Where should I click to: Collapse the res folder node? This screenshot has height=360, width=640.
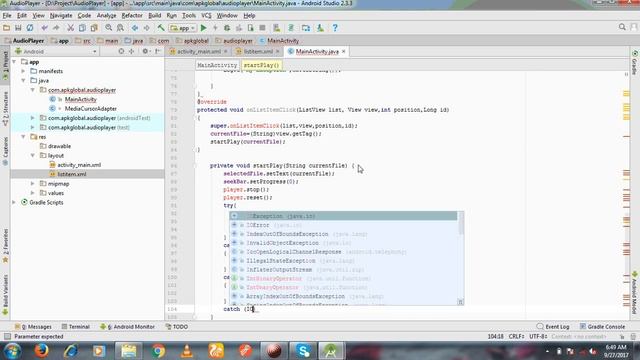point(24,137)
